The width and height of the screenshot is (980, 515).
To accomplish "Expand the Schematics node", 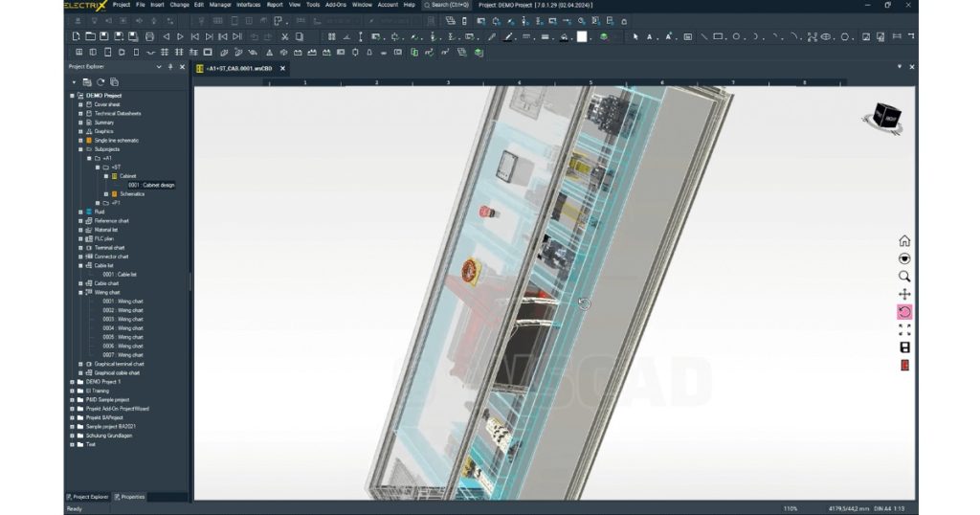I will click(x=106, y=193).
